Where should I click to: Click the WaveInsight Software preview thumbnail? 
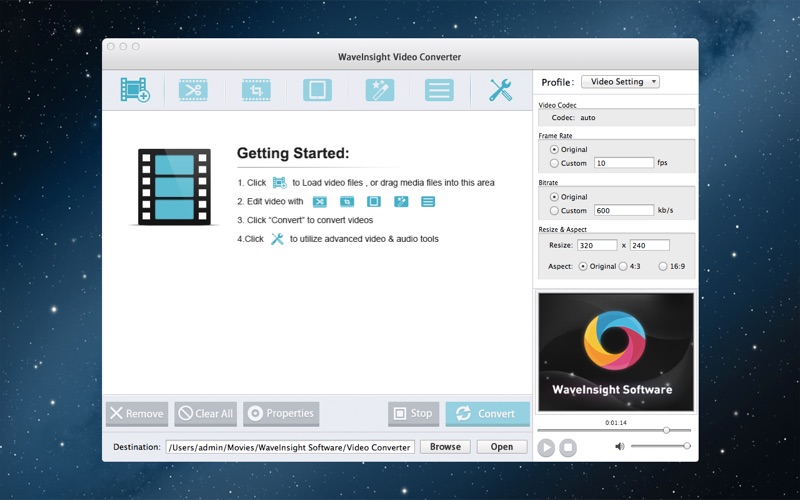tap(616, 352)
